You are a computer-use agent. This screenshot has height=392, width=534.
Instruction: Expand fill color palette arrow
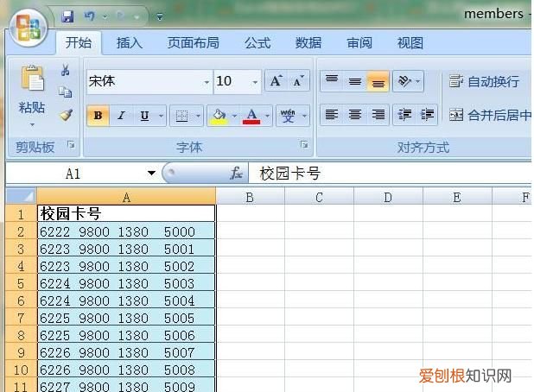(234, 116)
